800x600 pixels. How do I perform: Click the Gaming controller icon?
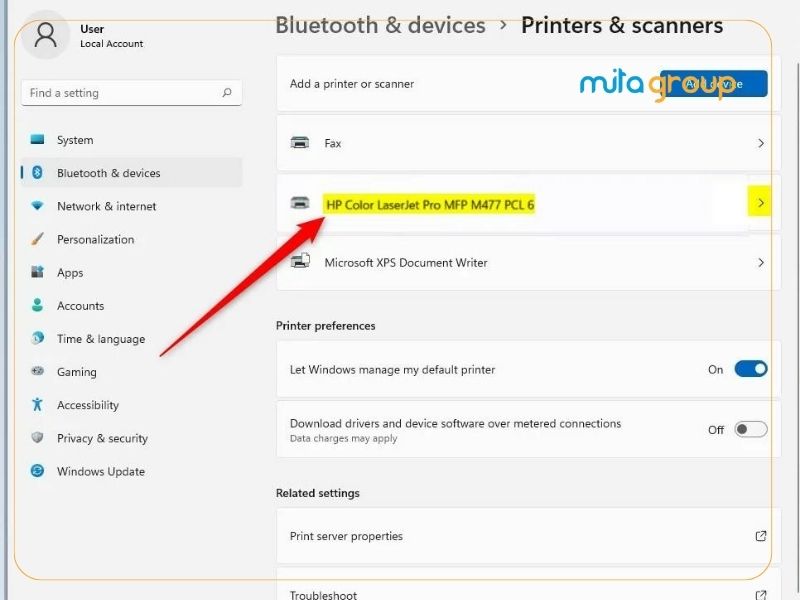[37, 371]
